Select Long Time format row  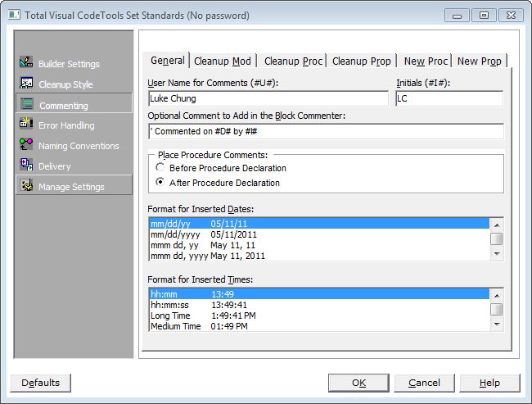(x=319, y=315)
